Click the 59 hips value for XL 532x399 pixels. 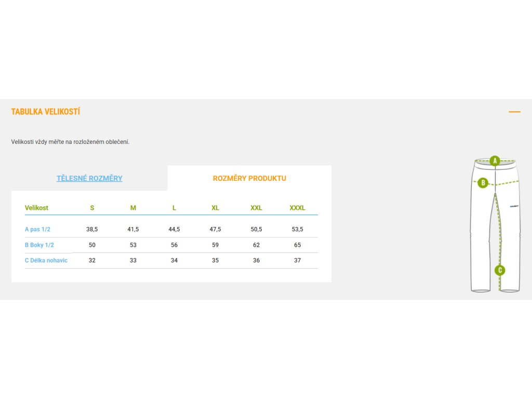tap(215, 245)
